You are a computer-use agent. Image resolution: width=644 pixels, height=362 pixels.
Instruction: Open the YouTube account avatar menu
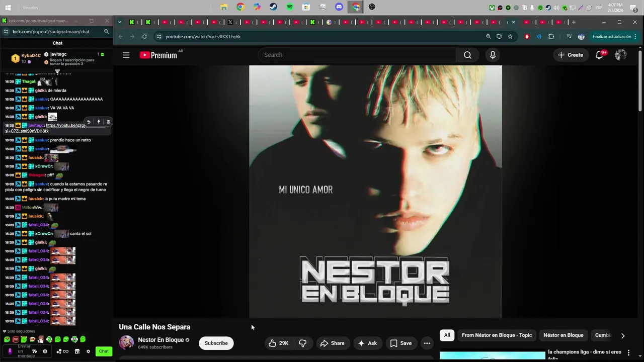pyautogui.click(x=621, y=55)
